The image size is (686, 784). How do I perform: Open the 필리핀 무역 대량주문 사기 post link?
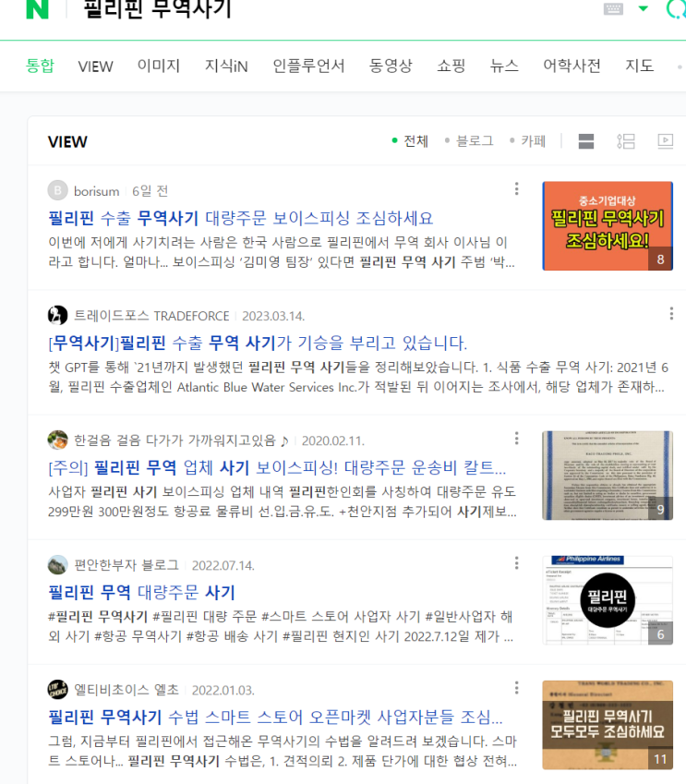point(141,593)
